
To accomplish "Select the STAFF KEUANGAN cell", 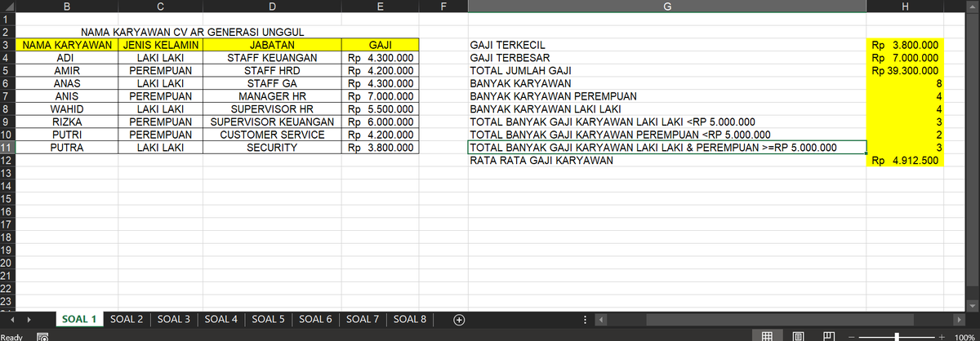I will click(x=274, y=58).
